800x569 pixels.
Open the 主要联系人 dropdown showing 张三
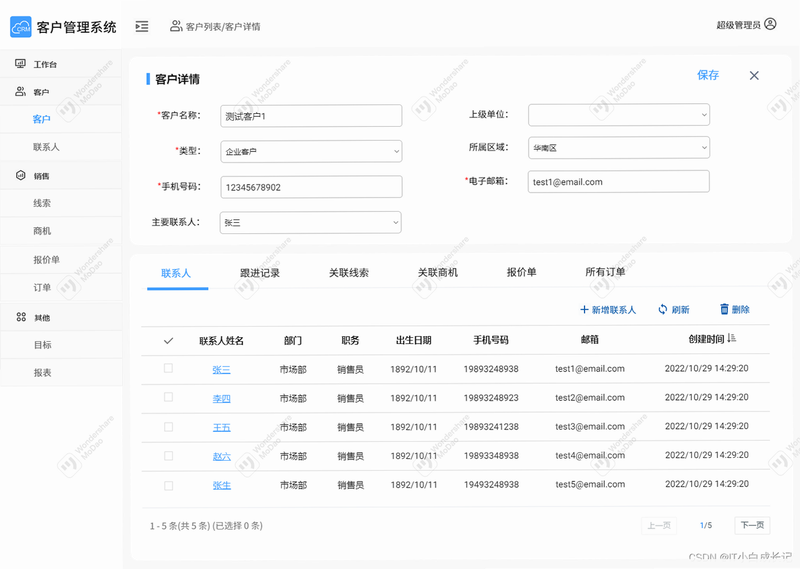point(311,222)
